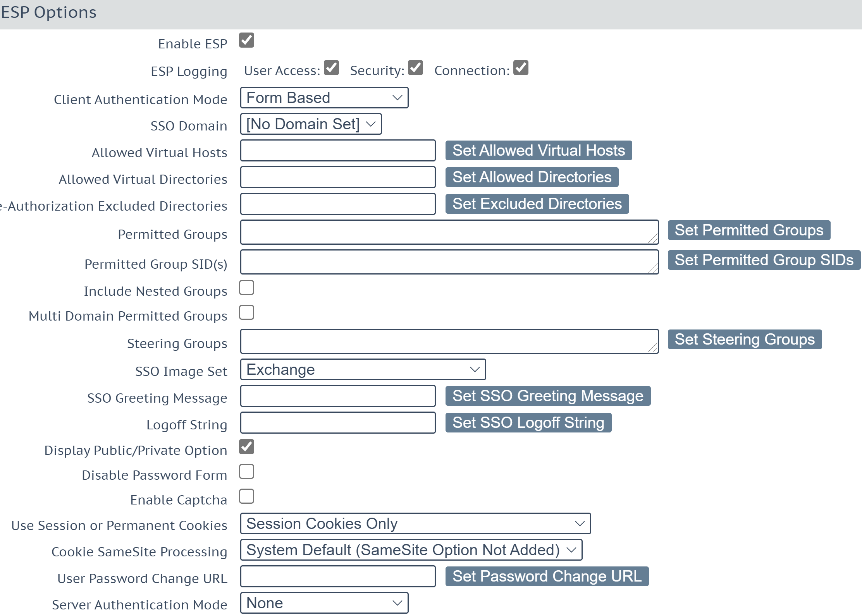Focus the Allowed Virtual Directories field

tap(338, 177)
